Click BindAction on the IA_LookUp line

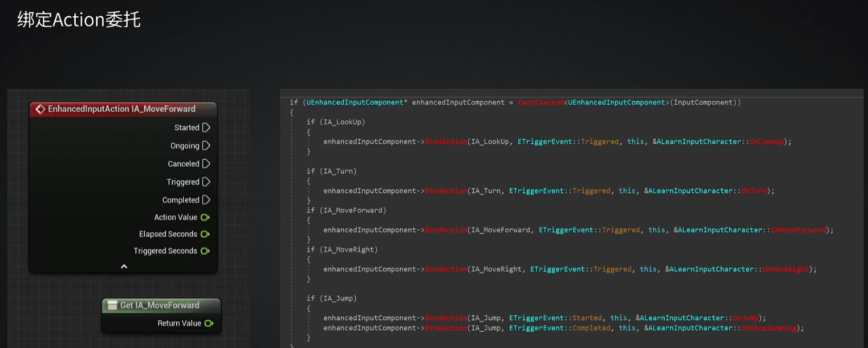click(x=446, y=142)
